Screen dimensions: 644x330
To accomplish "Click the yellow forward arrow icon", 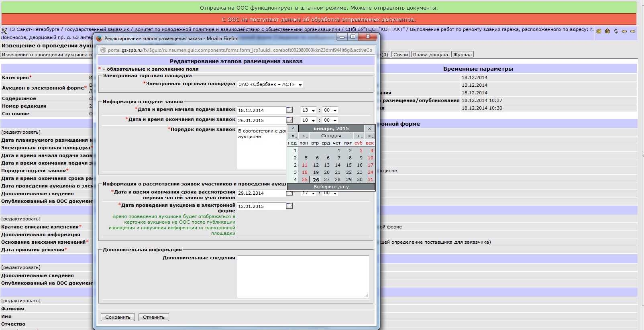I will tap(633, 31).
